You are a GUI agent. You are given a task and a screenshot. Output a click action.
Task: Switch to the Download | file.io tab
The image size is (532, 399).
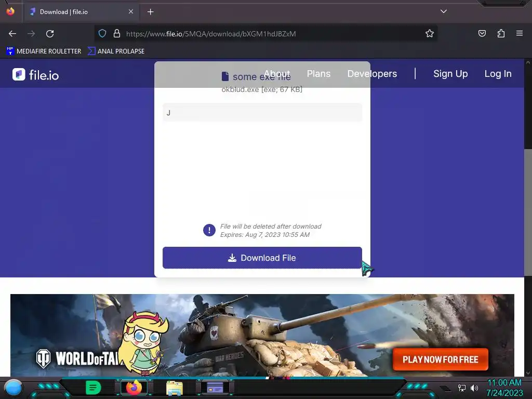tap(82, 12)
